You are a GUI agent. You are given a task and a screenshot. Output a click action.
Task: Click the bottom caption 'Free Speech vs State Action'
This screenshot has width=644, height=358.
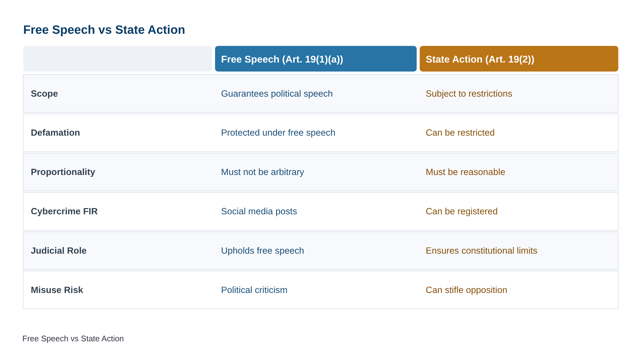[73, 338]
